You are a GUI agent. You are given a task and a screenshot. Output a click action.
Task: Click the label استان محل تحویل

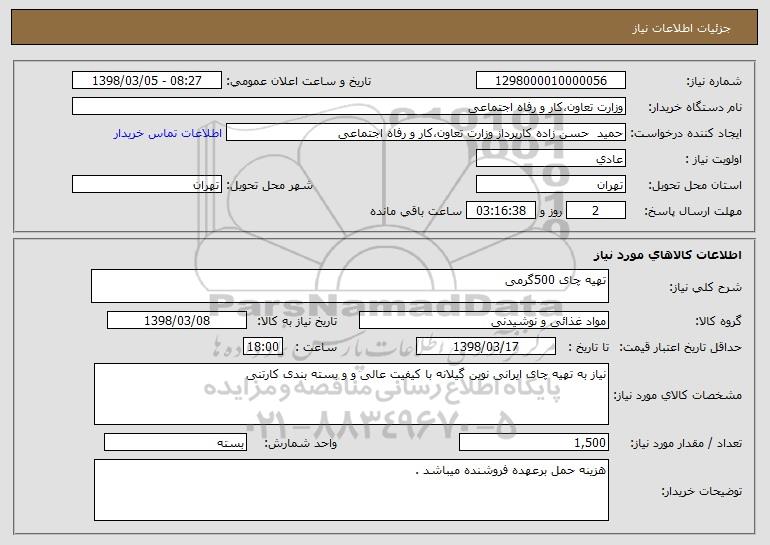click(695, 186)
